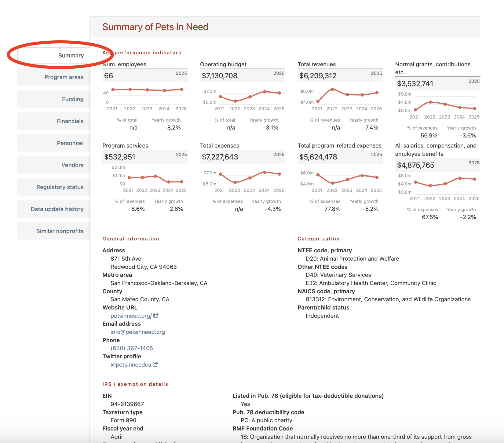504x443 pixels.
Task: Click the 'Summary of Pets In Need' heading
Action: [x=155, y=27]
